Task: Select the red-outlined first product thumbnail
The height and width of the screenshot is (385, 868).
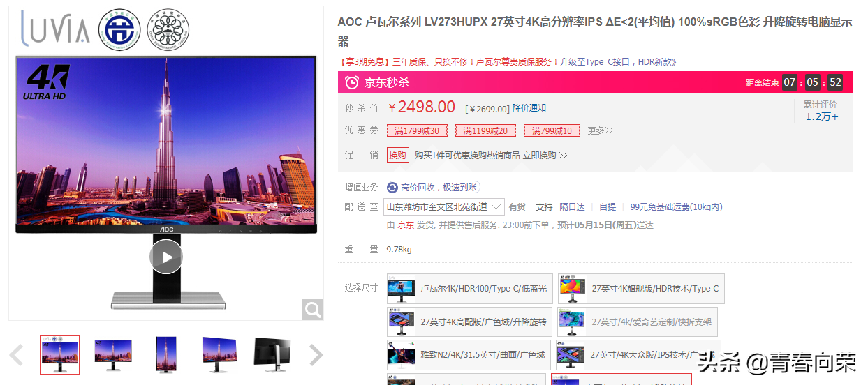Action: (60, 355)
